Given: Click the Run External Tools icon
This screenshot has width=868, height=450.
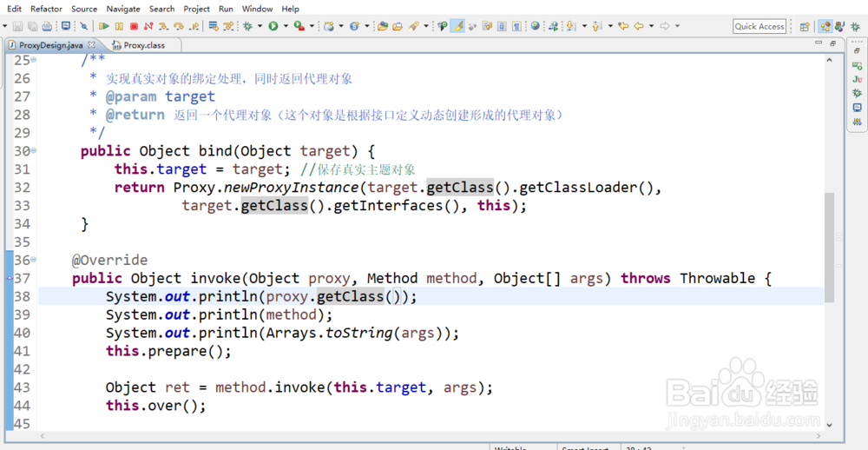Looking at the screenshot, I should tap(299, 26).
